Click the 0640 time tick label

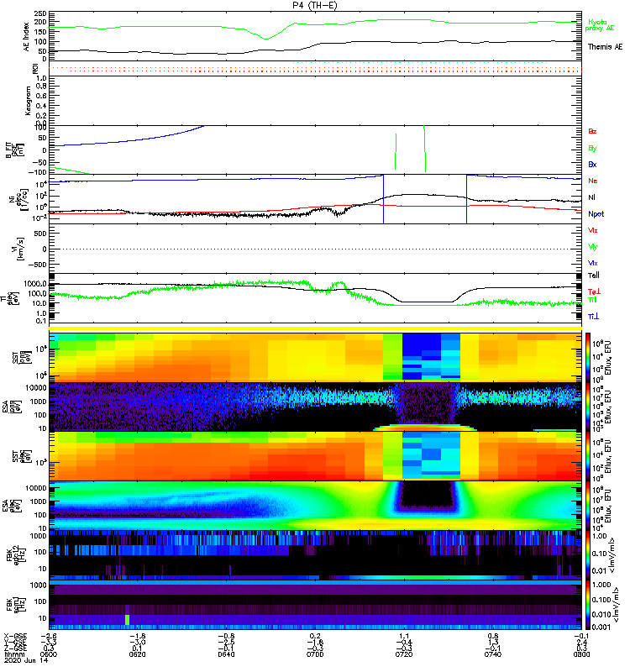click(226, 654)
